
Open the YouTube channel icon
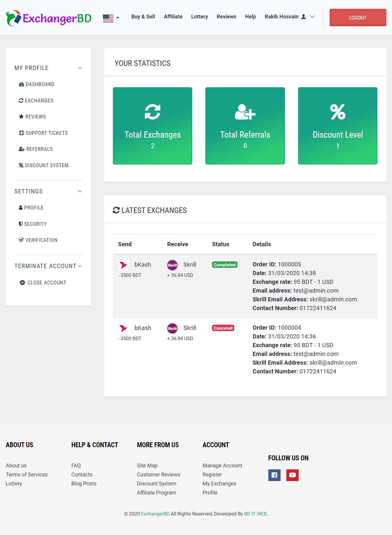pos(292,475)
